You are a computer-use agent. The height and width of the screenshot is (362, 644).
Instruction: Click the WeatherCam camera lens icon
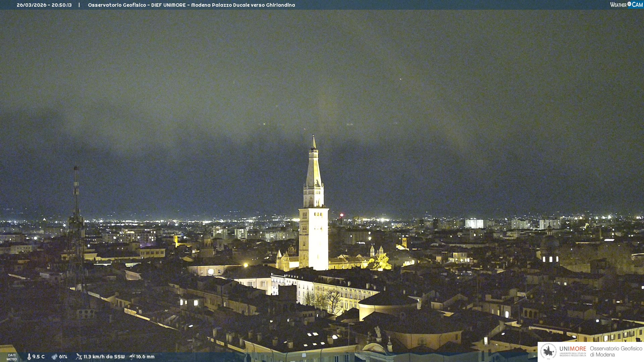pyautogui.click(x=629, y=4)
